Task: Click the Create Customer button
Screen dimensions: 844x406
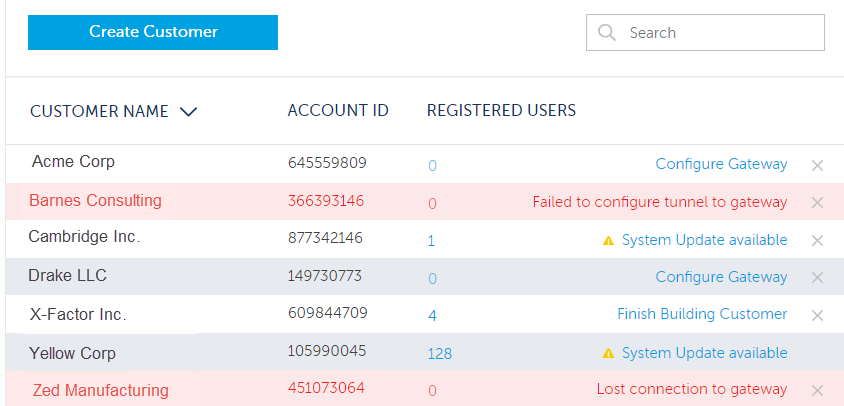Action: 153,32
